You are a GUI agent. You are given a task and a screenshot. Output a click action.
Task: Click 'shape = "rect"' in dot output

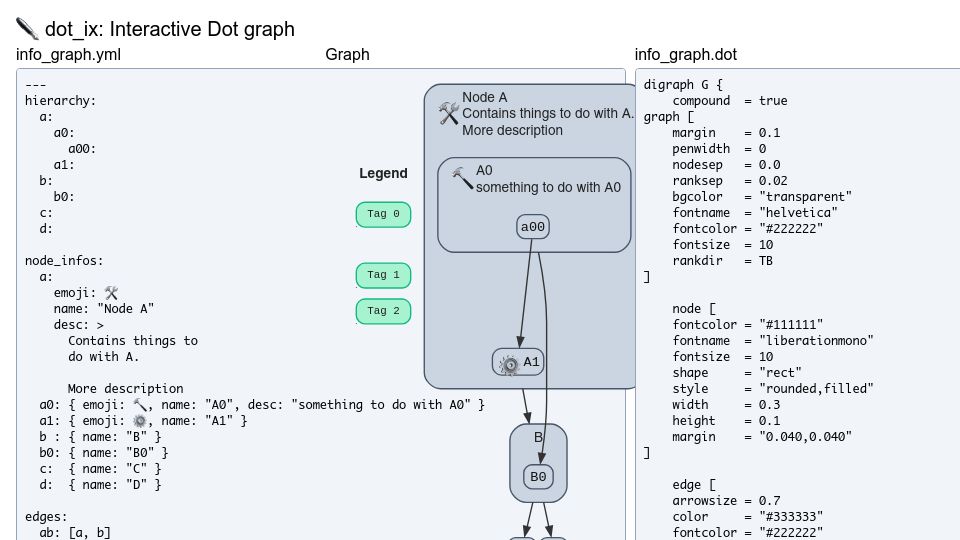(x=737, y=372)
